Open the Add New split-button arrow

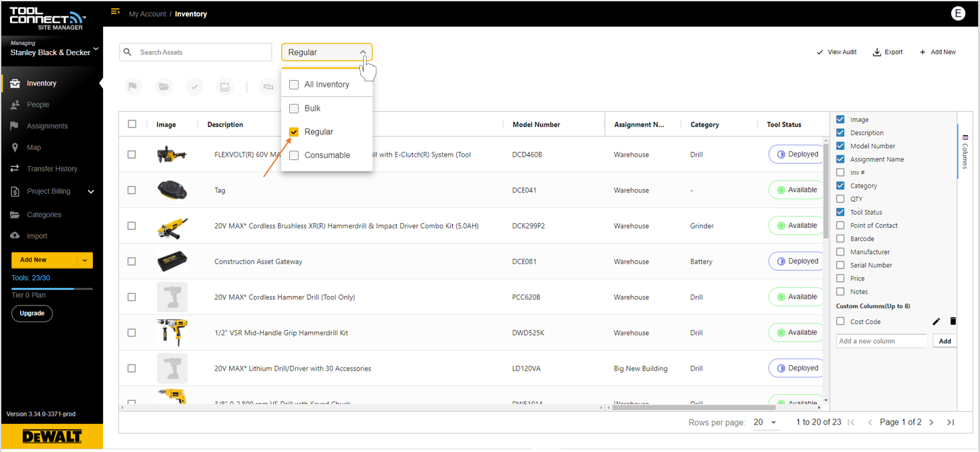coord(85,260)
